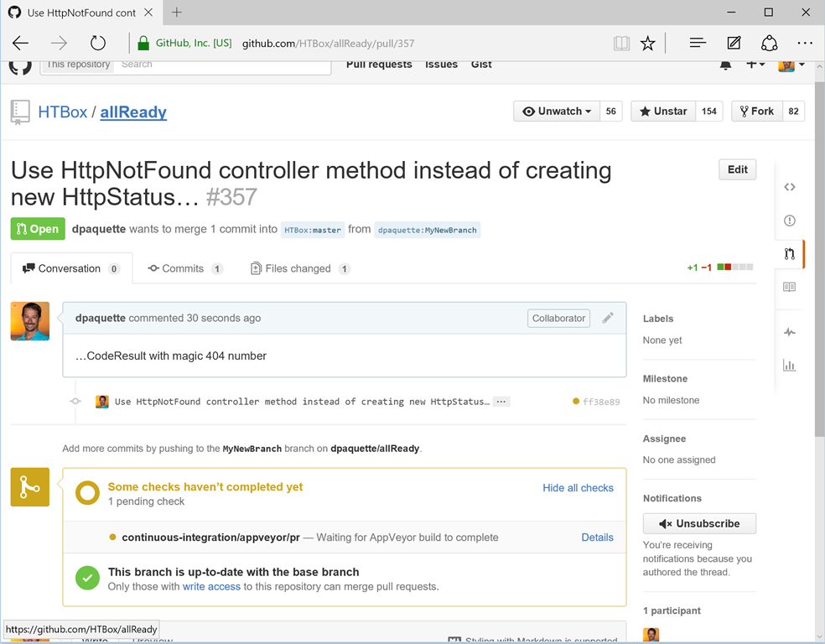Switch to the Files changed tab
The width and height of the screenshot is (825, 644).
point(300,268)
